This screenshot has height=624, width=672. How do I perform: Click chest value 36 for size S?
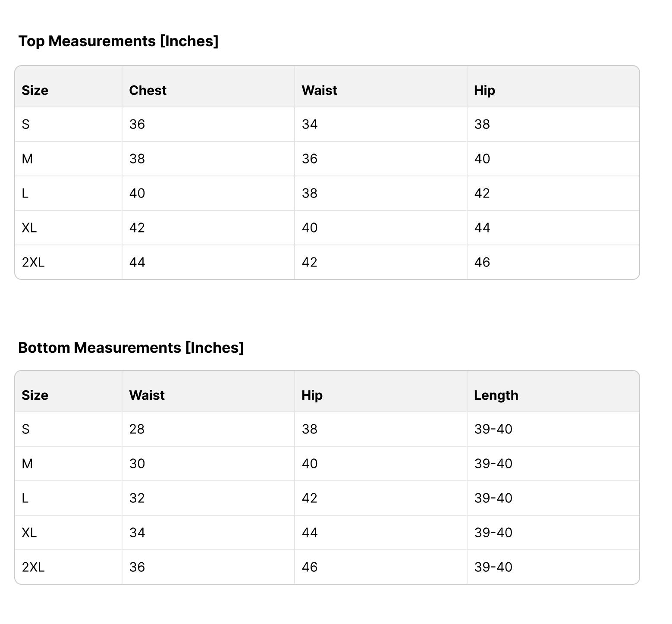click(137, 125)
